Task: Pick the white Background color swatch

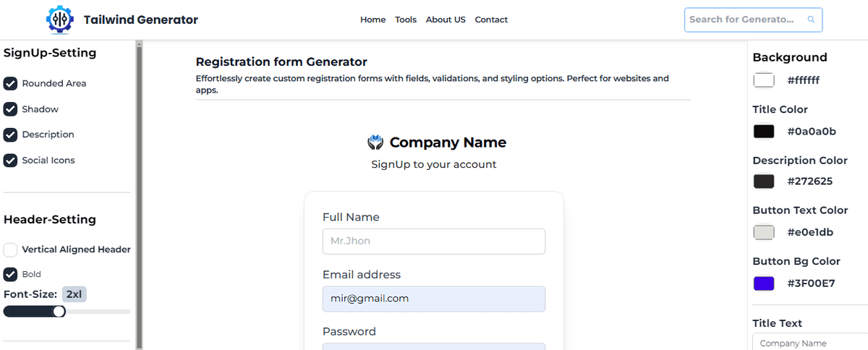Action: pyautogui.click(x=764, y=80)
